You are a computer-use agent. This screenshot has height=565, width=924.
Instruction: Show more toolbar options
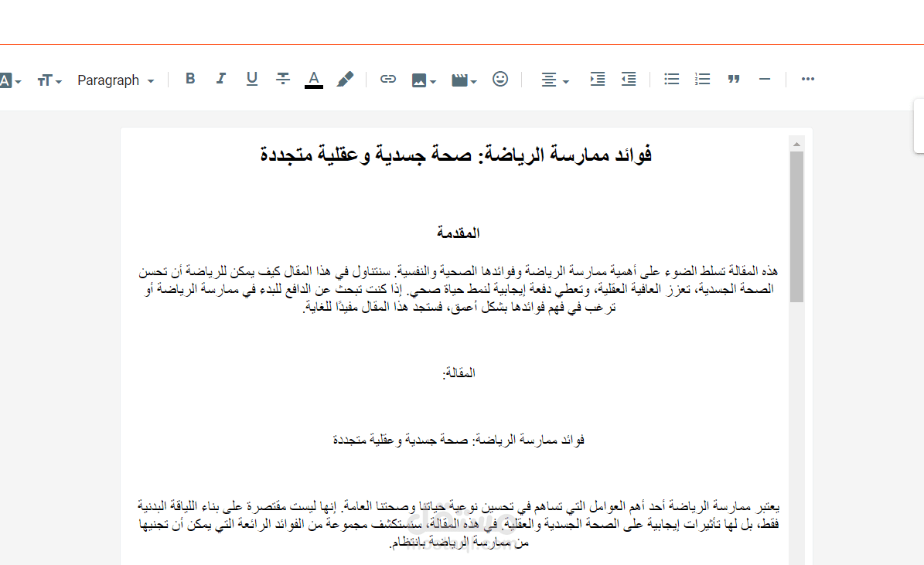tap(808, 79)
